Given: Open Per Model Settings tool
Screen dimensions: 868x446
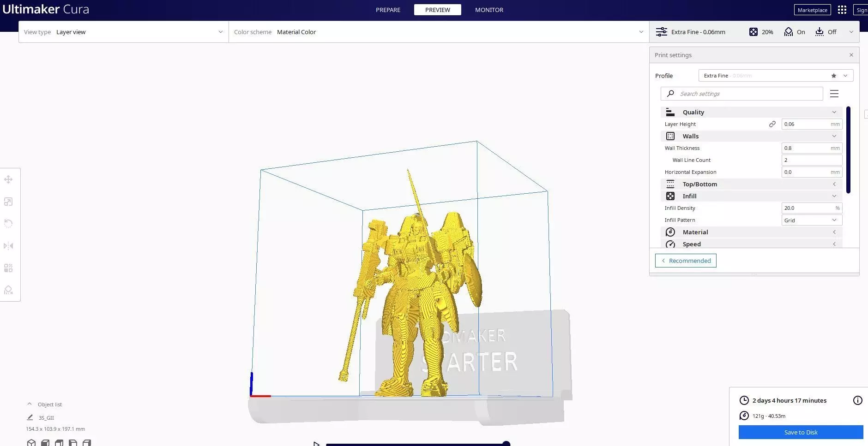Looking at the screenshot, I should (x=8, y=268).
